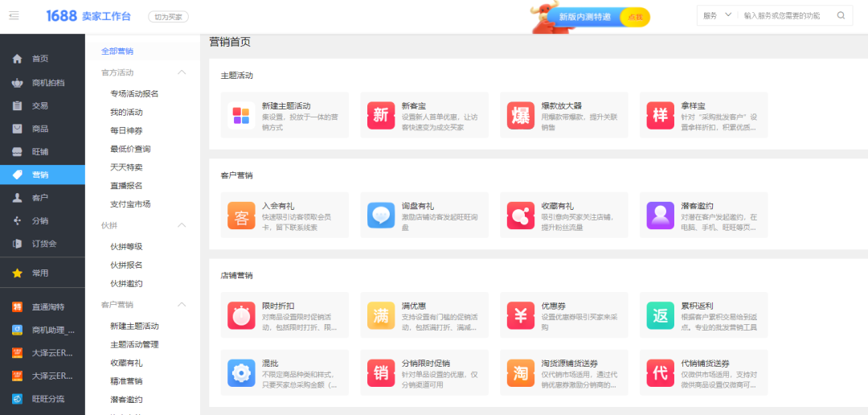Open 我的活动 menu item
Screen dimensions: 868x415
(x=126, y=112)
